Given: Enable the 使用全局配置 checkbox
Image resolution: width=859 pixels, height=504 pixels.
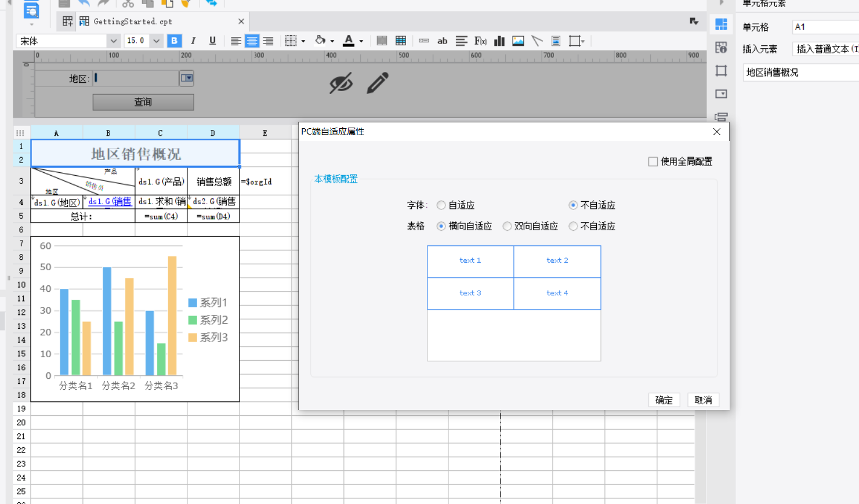Looking at the screenshot, I should pyautogui.click(x=653, y=162).
